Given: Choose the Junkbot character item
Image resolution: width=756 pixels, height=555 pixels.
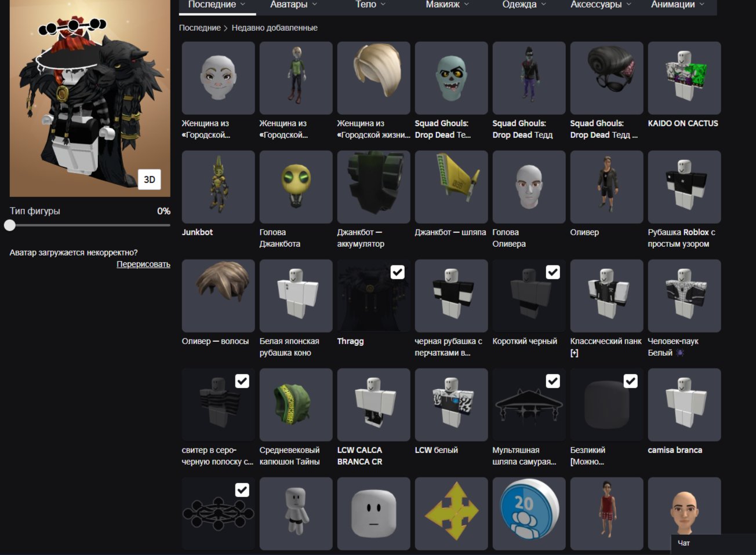Looking at the screenshot, I should point(218,187).
